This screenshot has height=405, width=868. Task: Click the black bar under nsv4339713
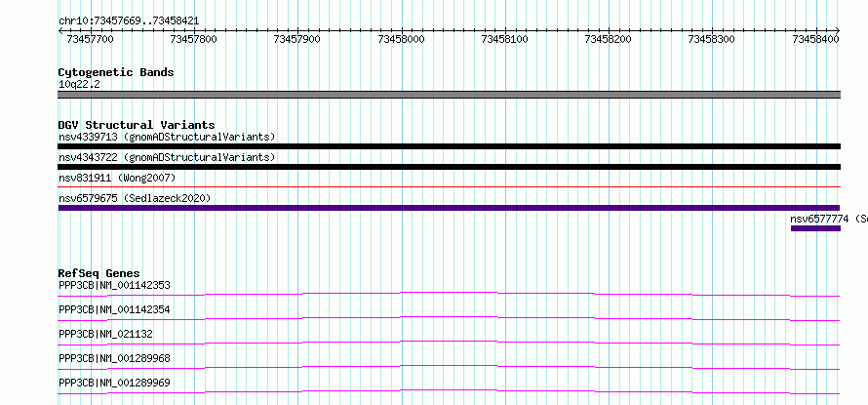pyautogui.click(x=449, y=146)
